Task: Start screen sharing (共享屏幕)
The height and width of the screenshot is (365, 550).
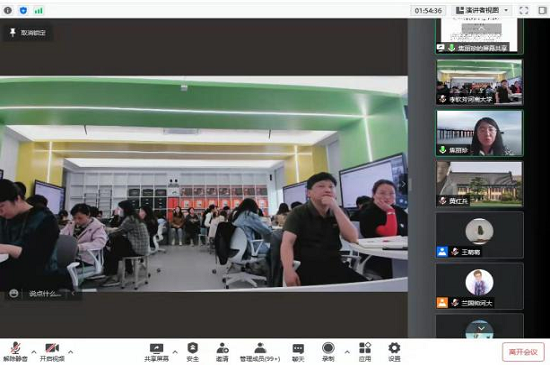Action: pyautogui.click(x=156, y=352)
